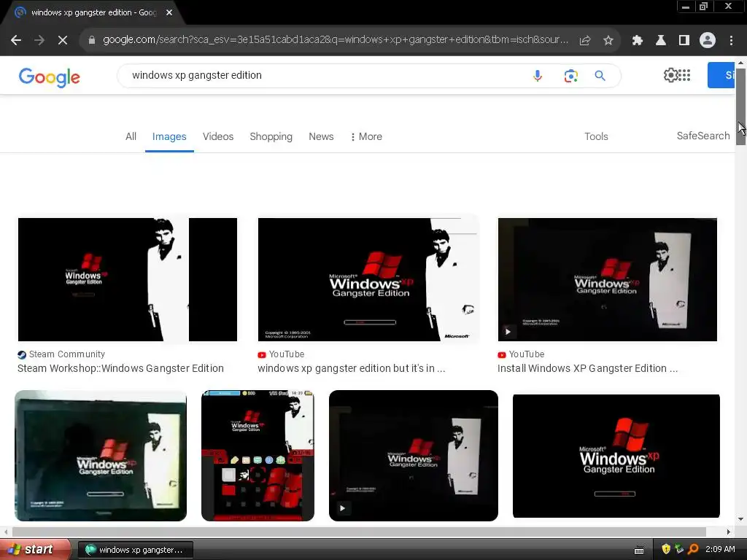
Task: Click the horizontal scrollbar right arrow
Action: (729, 532)
